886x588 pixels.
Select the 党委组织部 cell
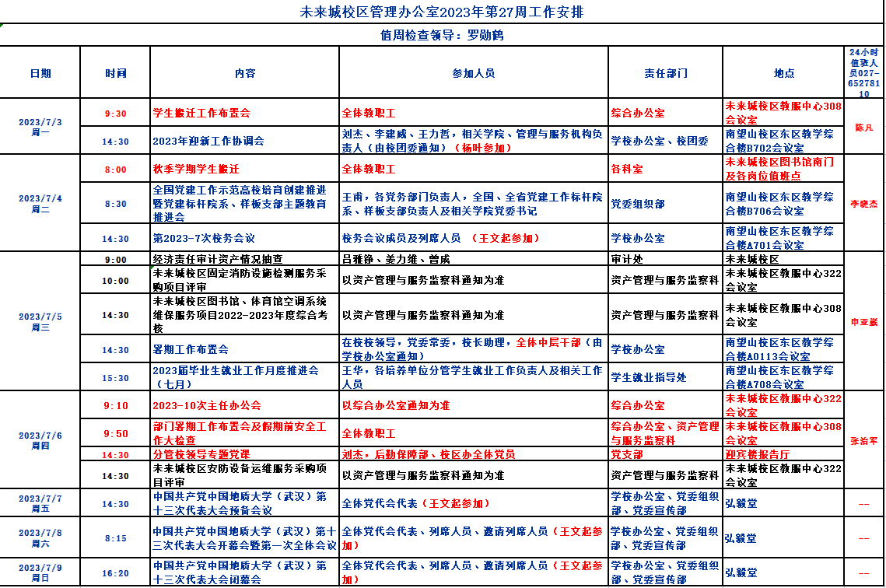(666, 203)
